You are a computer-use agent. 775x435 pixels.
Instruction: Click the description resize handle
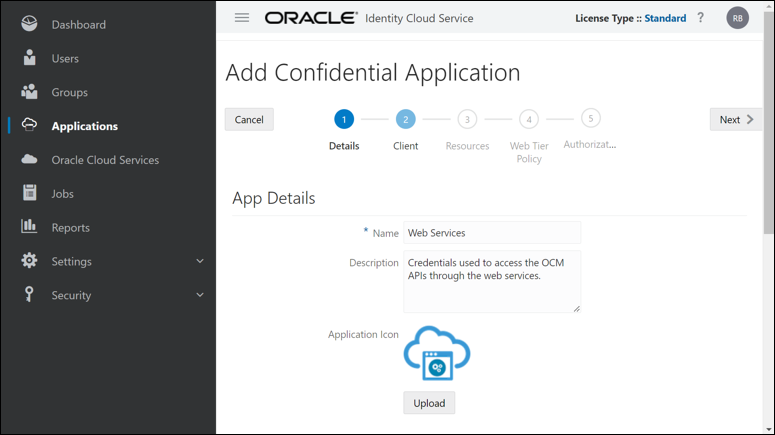576,308
